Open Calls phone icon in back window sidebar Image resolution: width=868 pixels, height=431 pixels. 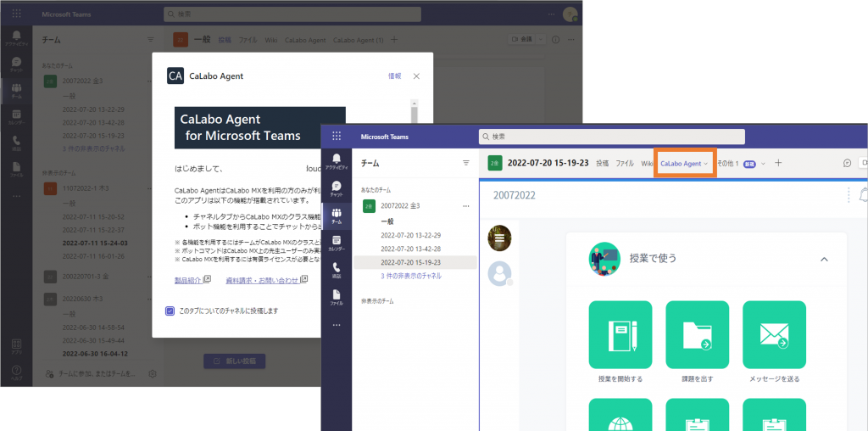pyautogui.click(x=16, y=143)
